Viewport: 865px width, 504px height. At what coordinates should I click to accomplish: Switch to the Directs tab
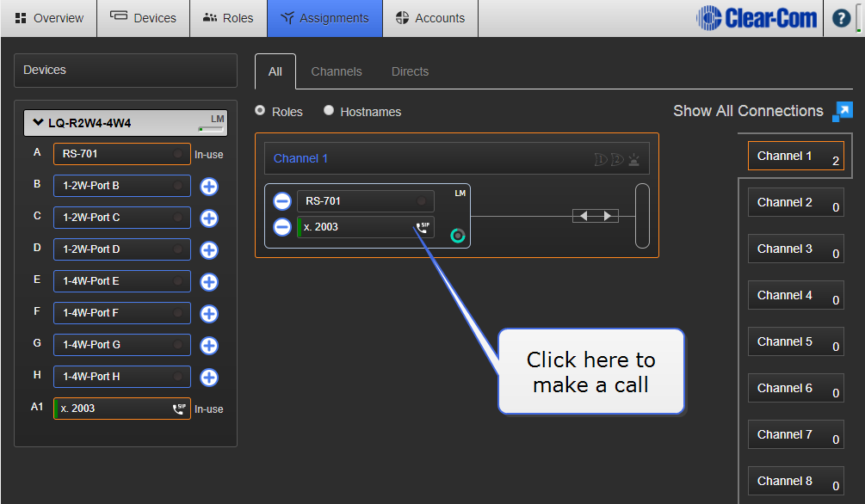410,71
